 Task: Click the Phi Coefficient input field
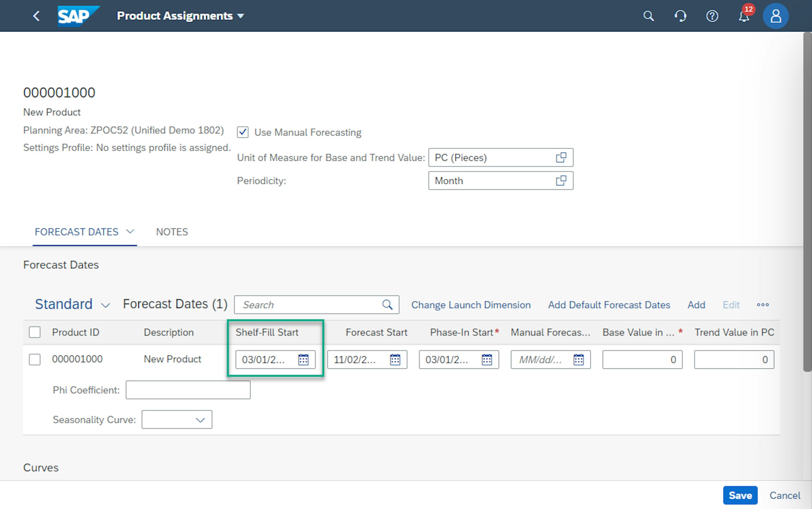pyautogui.click(x=188, y=390)
